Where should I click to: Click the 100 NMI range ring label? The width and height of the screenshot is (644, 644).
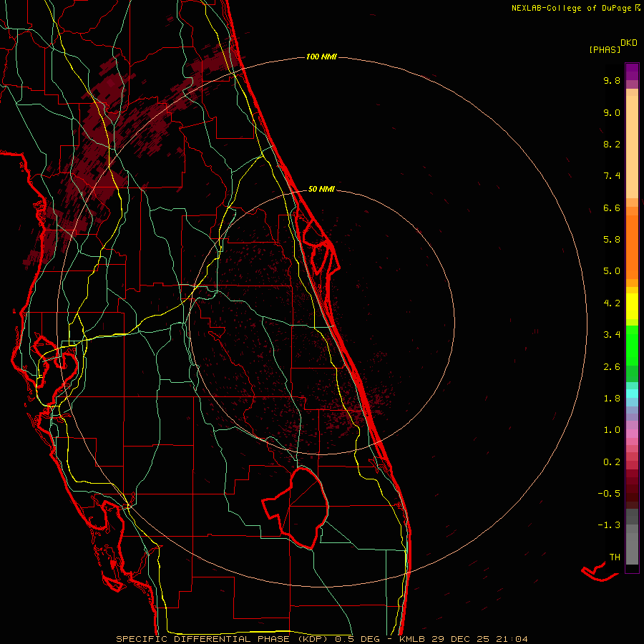(x=321, y=57)
